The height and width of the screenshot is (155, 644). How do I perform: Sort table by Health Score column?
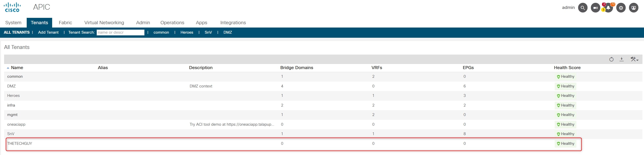567,68
